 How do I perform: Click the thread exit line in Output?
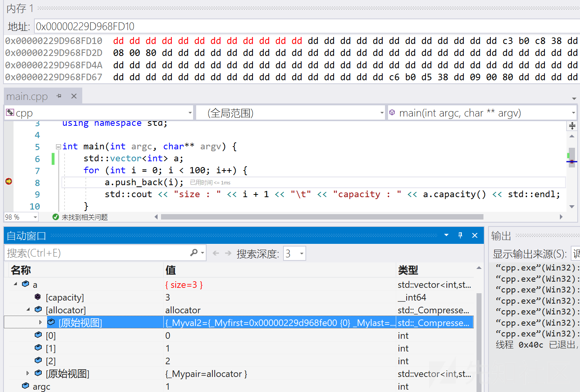537,345
